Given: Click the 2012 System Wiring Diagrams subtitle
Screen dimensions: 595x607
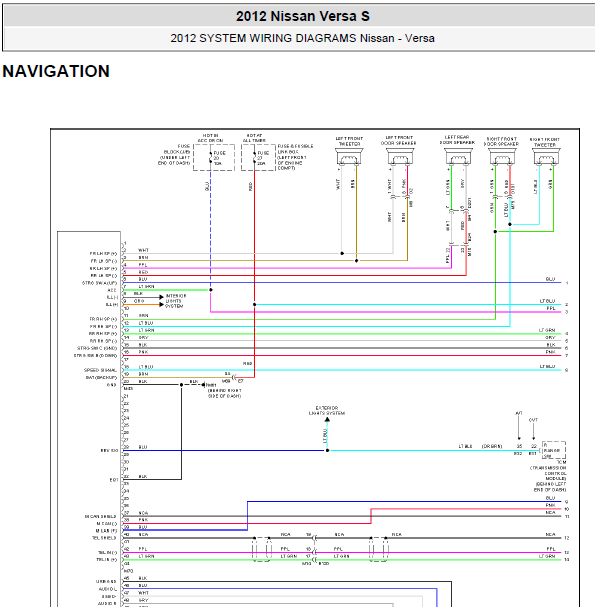Looking at the screenshot, I should (x=302, y=38).
